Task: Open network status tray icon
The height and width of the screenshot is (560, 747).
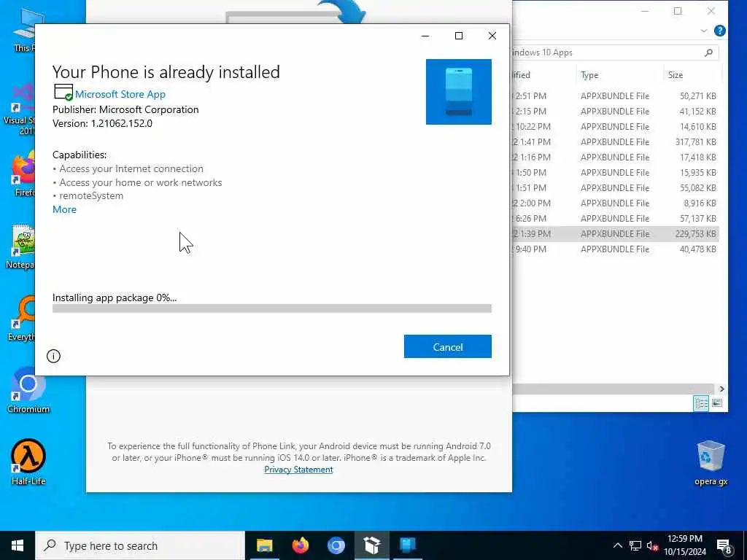Action: point(635,545)
